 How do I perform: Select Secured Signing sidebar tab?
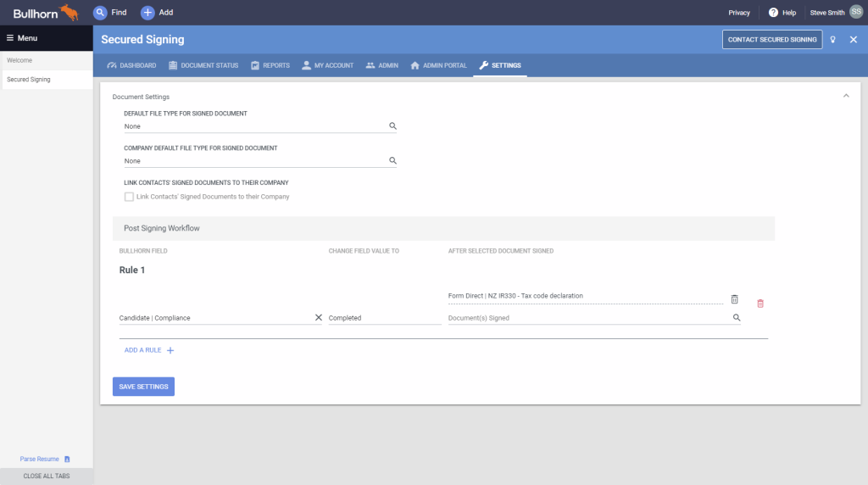(x=47, y=79)
